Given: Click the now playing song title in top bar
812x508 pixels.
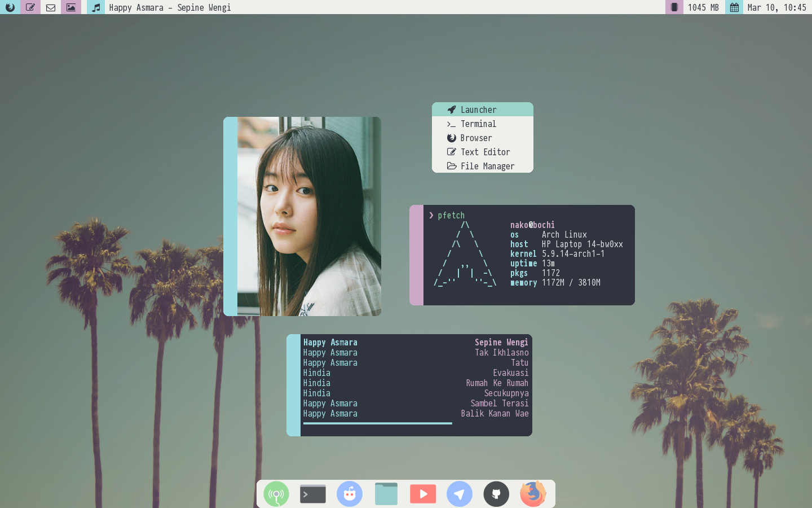Looking at the screenshot, I should (170, 7).
